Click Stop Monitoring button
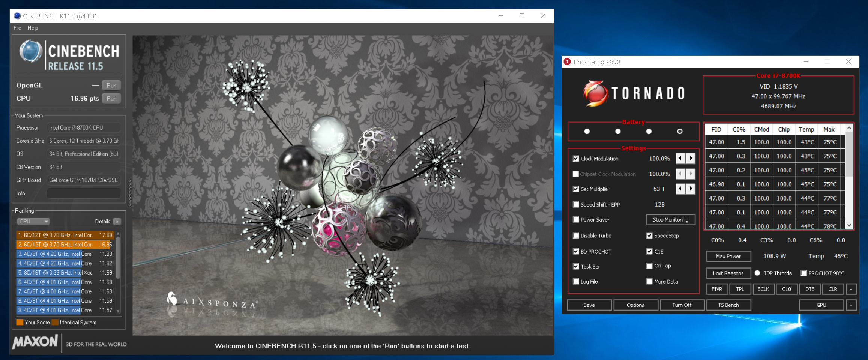Screen dimensions: 868x360 tap(671, 220)
